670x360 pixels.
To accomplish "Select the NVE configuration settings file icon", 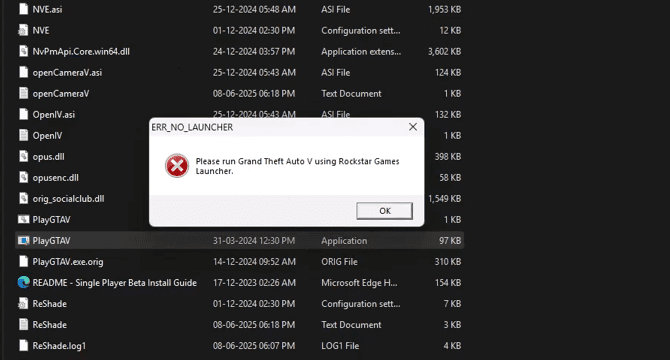I will pos(24,30).
